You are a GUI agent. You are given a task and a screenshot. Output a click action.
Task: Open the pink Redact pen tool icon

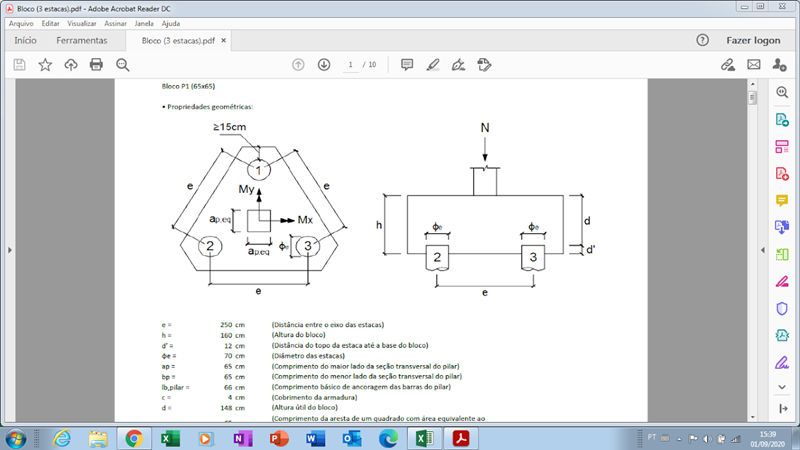782,281
